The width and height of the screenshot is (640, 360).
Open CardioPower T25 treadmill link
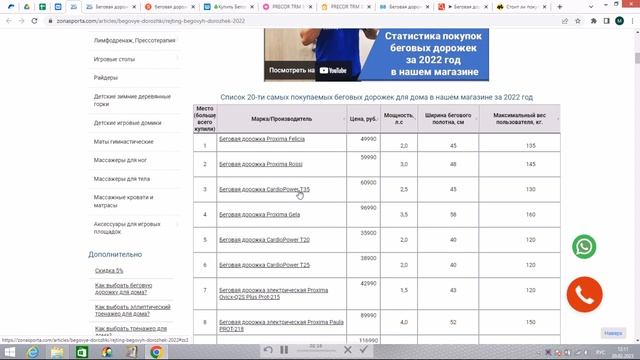(x=264, y=265)
